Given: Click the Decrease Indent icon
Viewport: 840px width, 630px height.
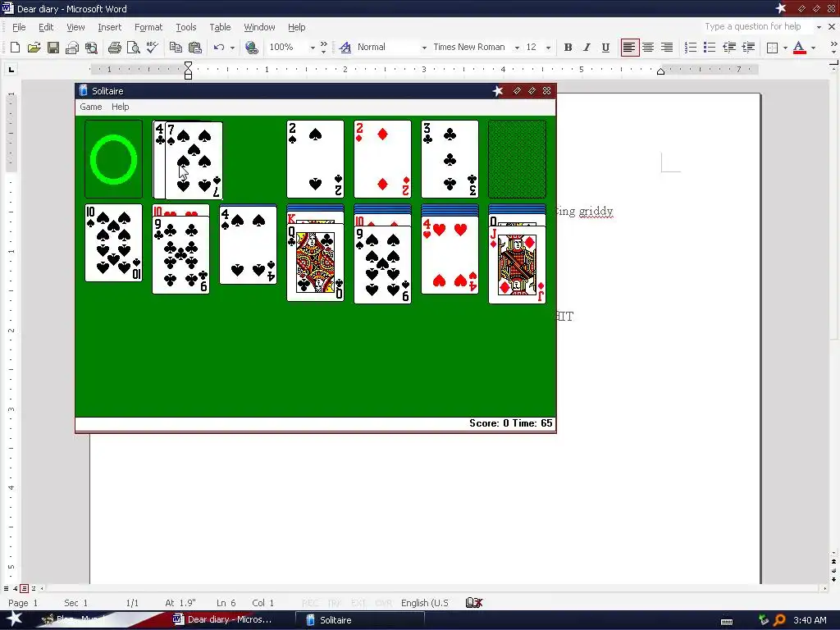Looking at the screenshot, I should coord(729,48).
